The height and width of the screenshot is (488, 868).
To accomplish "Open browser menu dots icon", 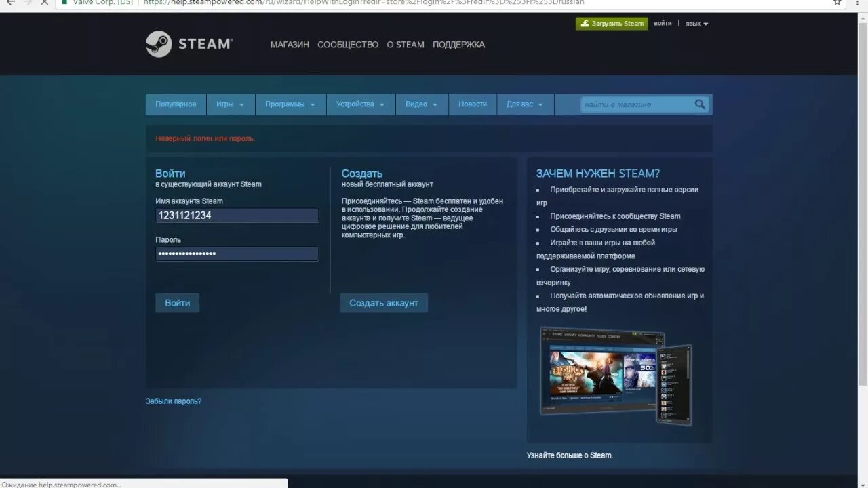I will (857, 2).
